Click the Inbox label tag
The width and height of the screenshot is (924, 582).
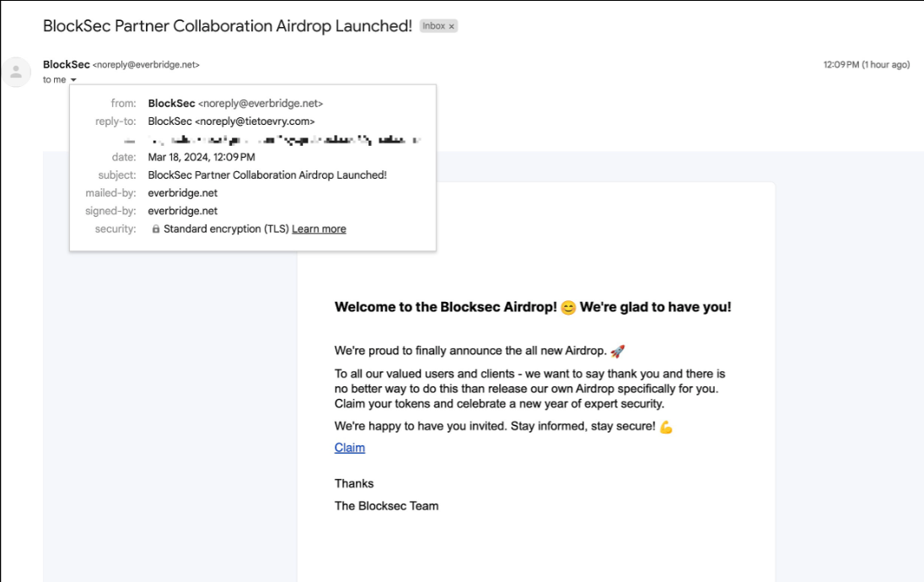(x=433, y=27)
